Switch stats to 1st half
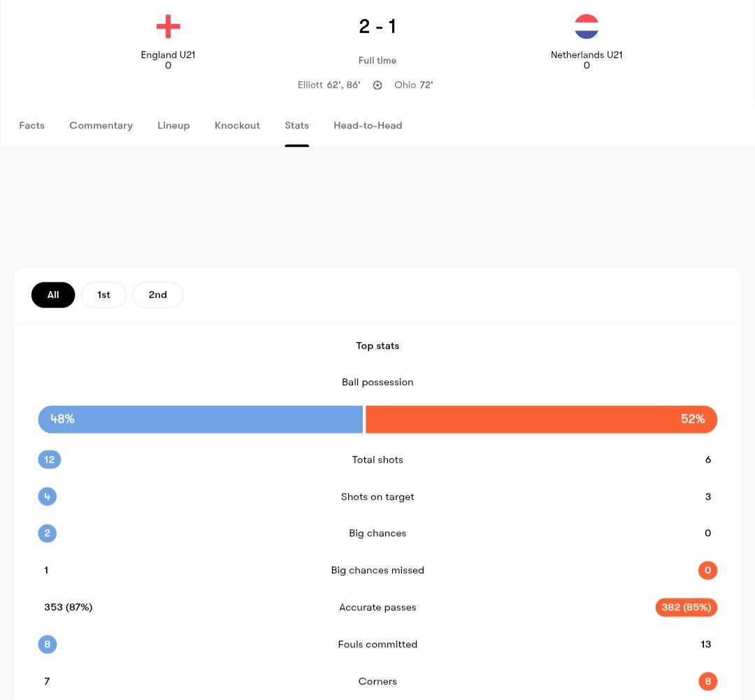The image size is (755, 700). (x=103, y=295)
